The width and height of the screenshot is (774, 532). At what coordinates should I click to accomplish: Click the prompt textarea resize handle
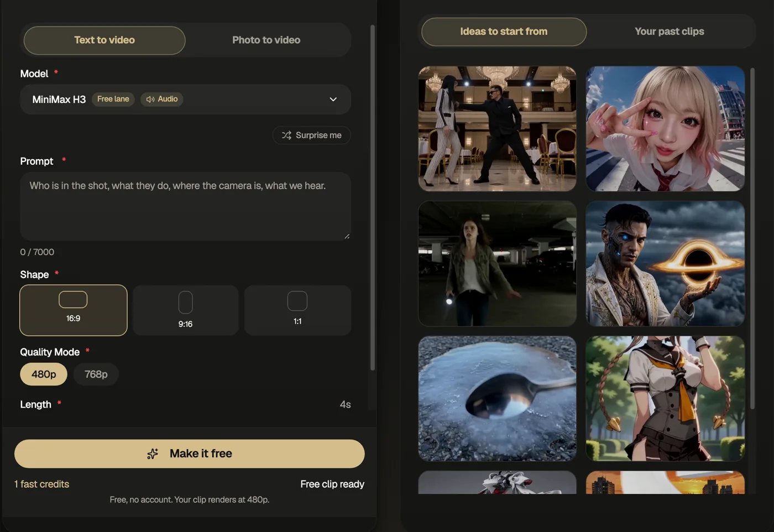[347, 236]
